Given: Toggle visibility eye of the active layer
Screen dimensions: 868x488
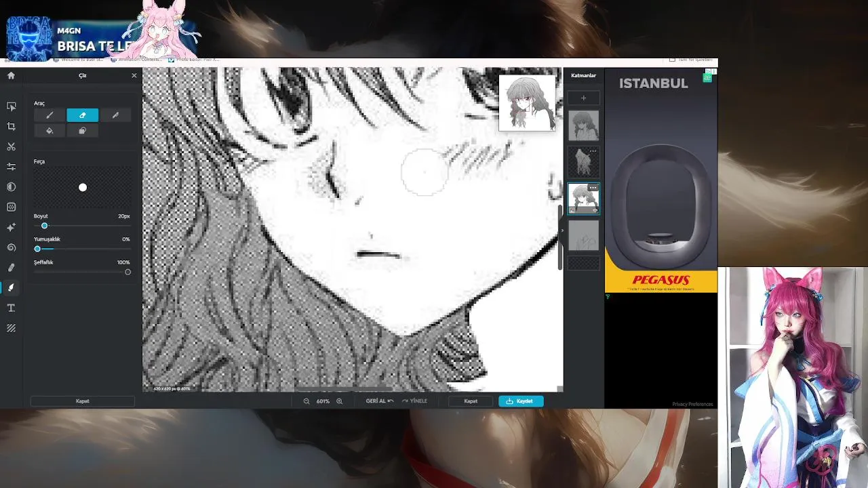Looking at the screenshot, I should tap(595, 210).
